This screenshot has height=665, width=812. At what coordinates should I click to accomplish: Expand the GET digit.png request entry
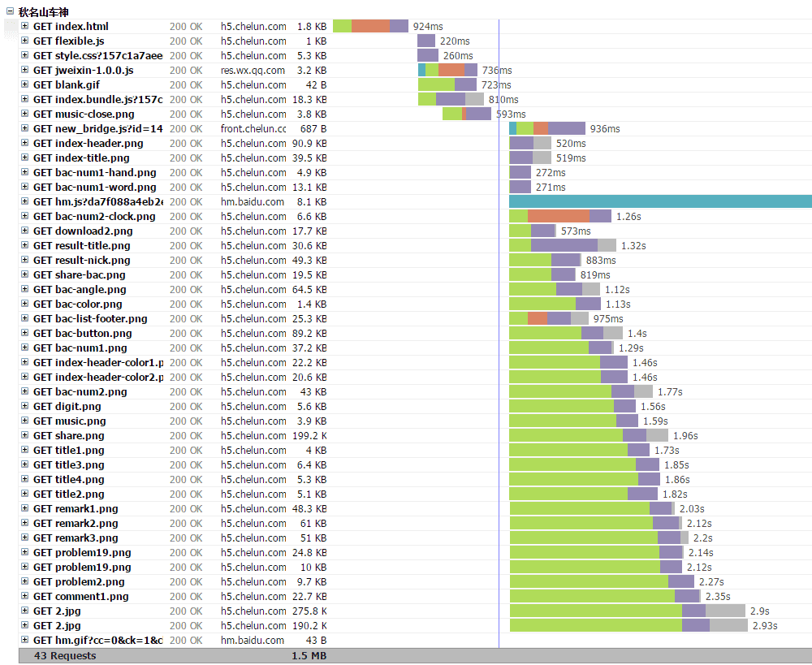tap(25, 407)
